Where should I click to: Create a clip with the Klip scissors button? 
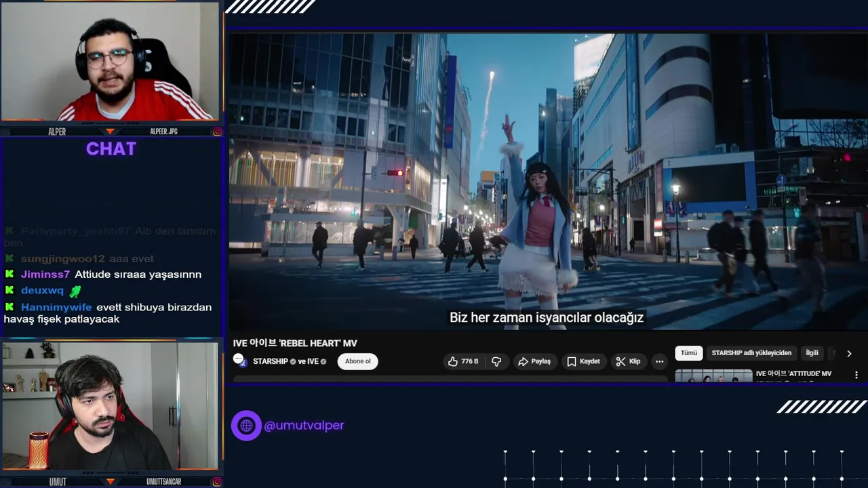(x=628, y=362)
